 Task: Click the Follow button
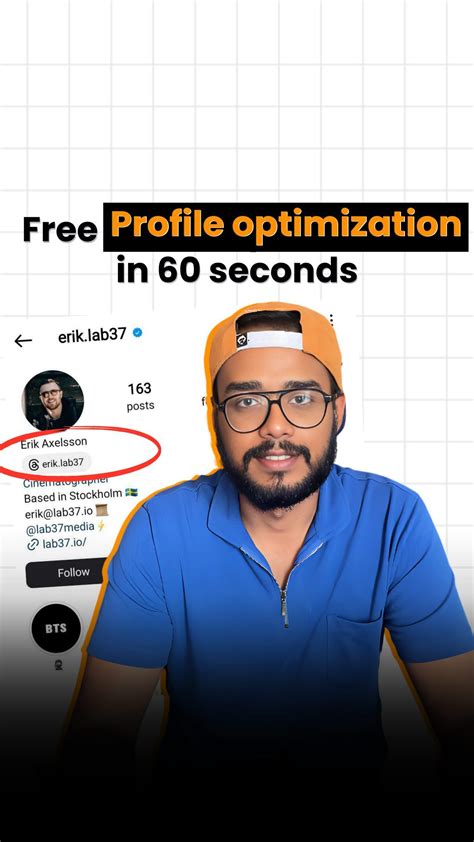(66, 573)
